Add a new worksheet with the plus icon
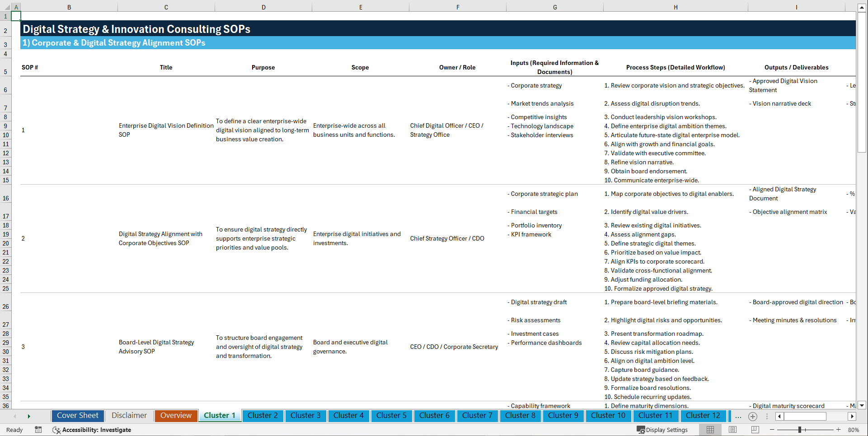This screenshot has height=436, width=868. [753, 416]
